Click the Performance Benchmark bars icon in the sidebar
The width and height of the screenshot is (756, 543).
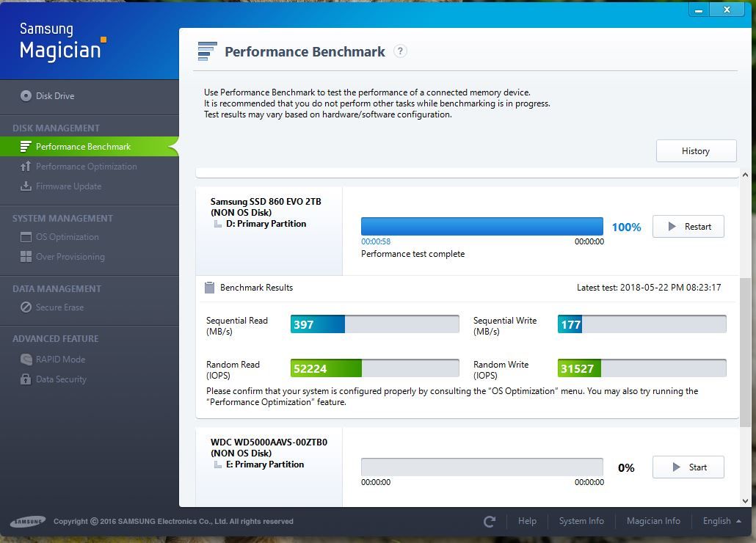[26, 147]
